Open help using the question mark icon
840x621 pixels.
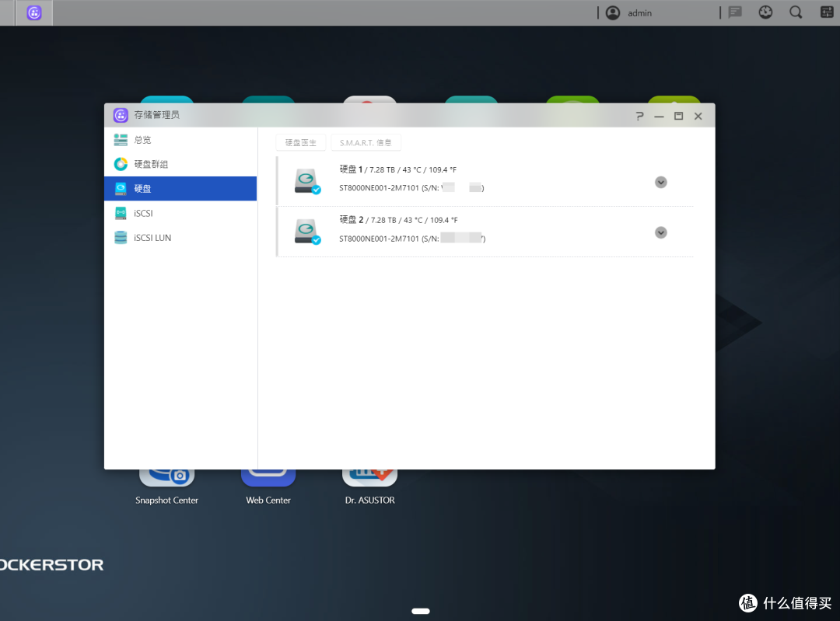click(639, 116)
